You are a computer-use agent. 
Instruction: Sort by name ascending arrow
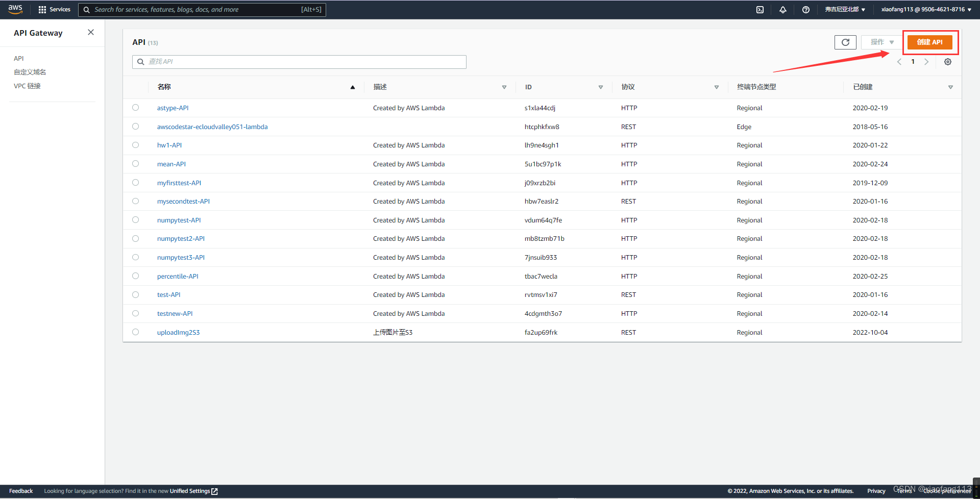tap(353, 87)
